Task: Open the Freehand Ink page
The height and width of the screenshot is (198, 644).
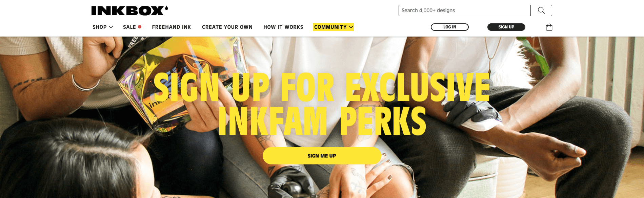Action: coord(172,27)
